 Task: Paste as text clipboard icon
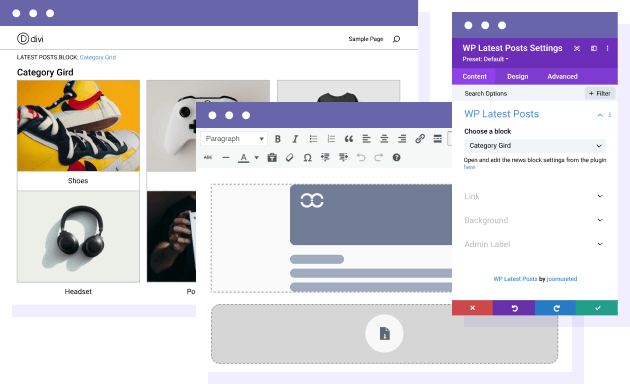[272, 157]
